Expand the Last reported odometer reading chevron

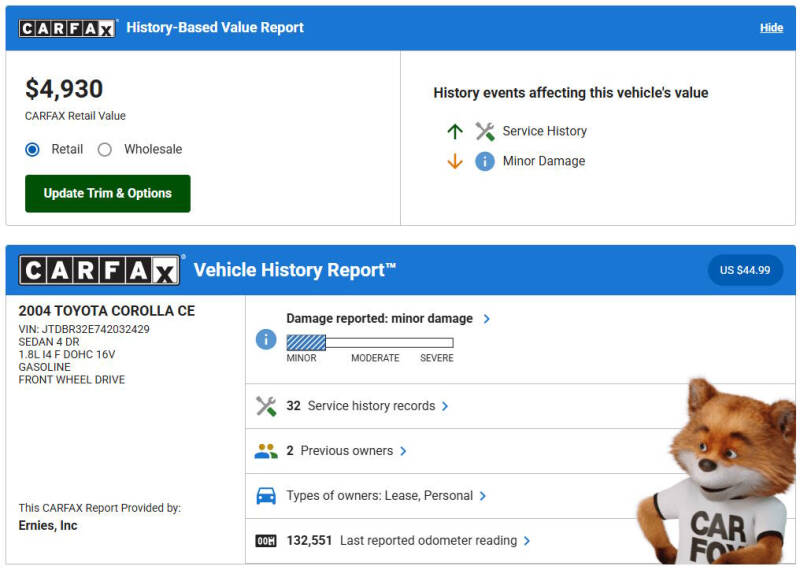click(x=527, y=541)
